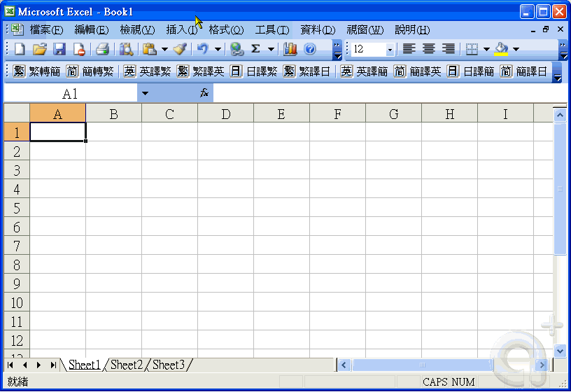
Task: Center align the cell text
Action: (429, 49)
